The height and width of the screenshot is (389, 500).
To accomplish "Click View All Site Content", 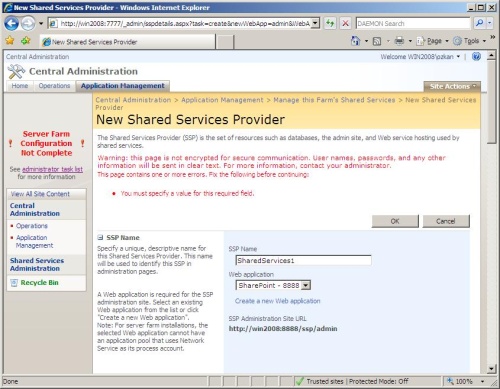I will [x=40, y=194].
